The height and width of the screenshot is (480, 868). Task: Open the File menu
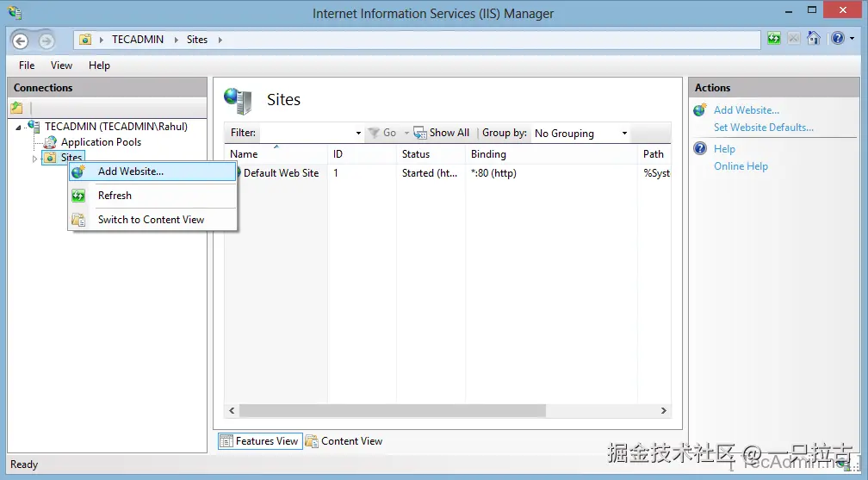point(27,65)
